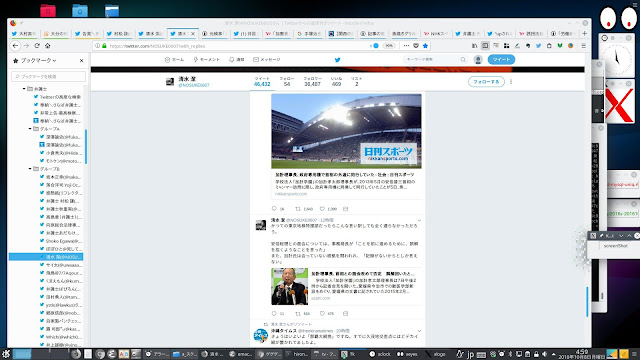Open the page actions three-dot menu in URL bar
The image size is (640, 360).
(x=406, y=46)
